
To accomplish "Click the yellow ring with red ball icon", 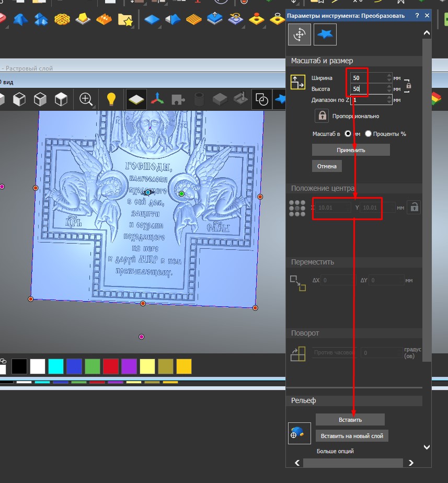I will (x=256, y=19).
